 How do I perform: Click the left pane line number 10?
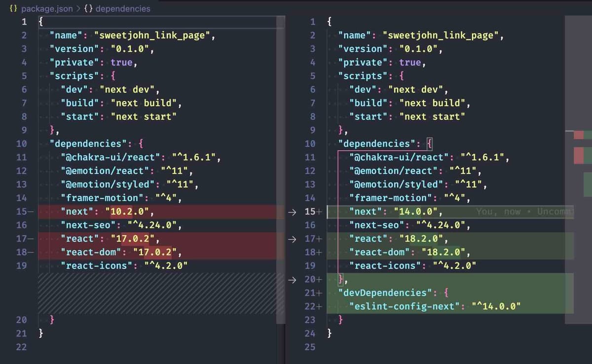click(21, 144)
